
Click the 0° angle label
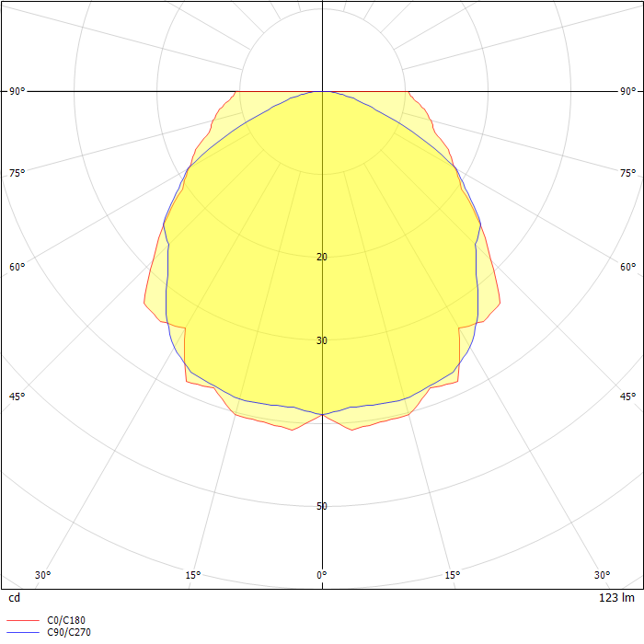pyautogui.click(x=322, y=575)
